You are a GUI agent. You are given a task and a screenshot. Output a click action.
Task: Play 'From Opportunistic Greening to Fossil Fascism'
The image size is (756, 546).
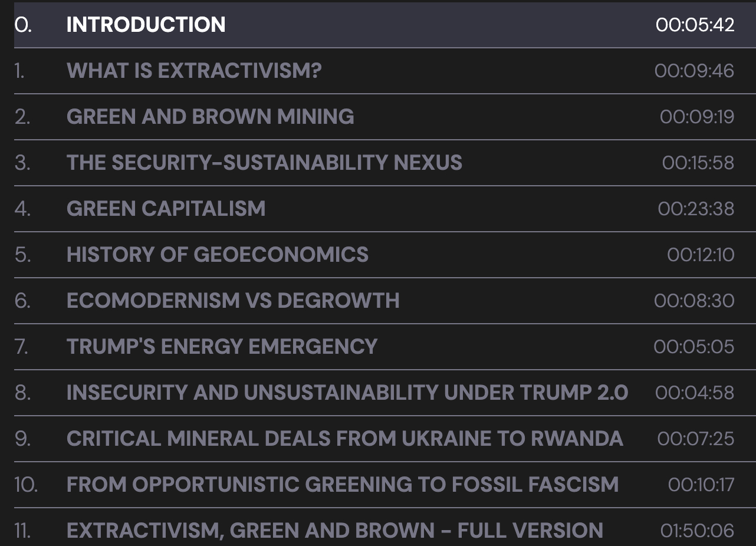[x=342, y=485]
